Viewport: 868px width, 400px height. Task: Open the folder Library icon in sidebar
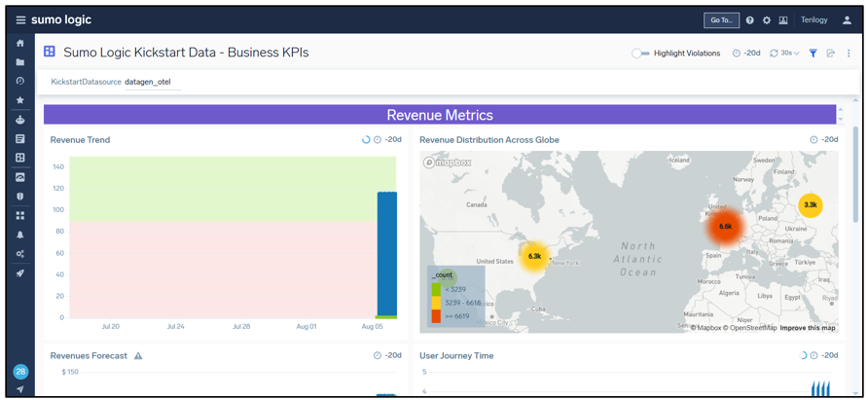click(20, 62)
